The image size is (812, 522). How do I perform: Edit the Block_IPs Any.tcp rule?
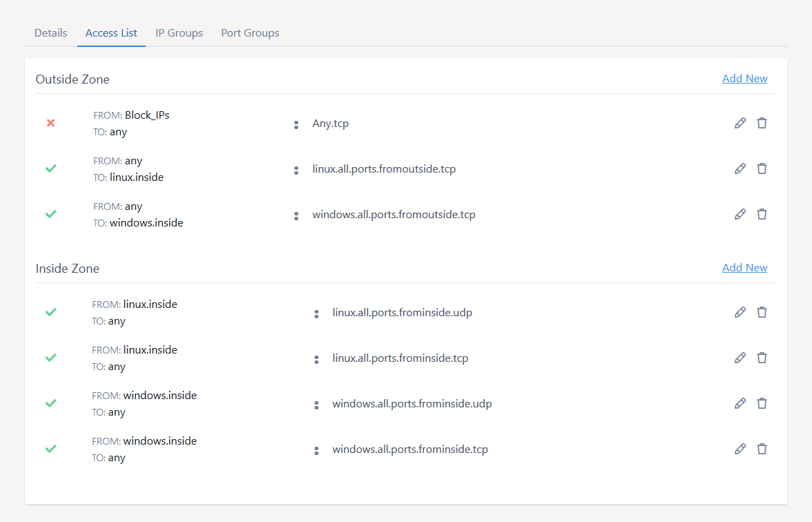pos(740,123)
